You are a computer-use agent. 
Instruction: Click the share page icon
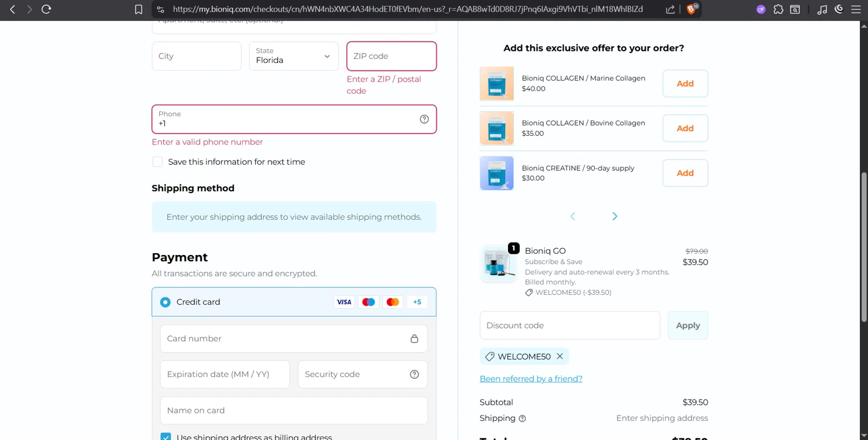[670, 9]
